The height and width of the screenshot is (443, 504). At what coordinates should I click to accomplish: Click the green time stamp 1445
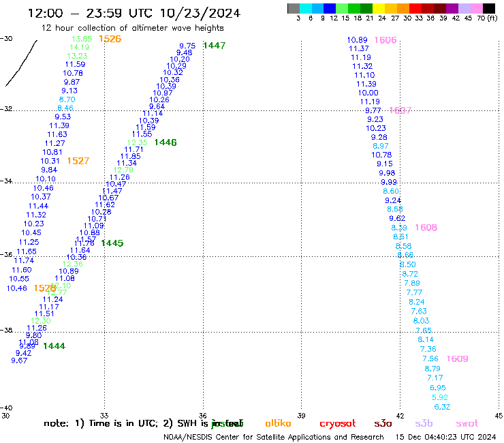112,243
